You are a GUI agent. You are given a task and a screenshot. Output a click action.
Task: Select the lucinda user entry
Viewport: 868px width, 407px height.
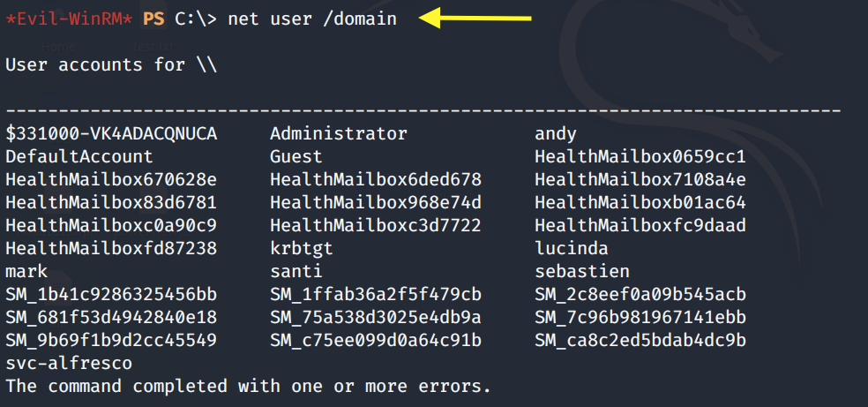click(572, 248)
